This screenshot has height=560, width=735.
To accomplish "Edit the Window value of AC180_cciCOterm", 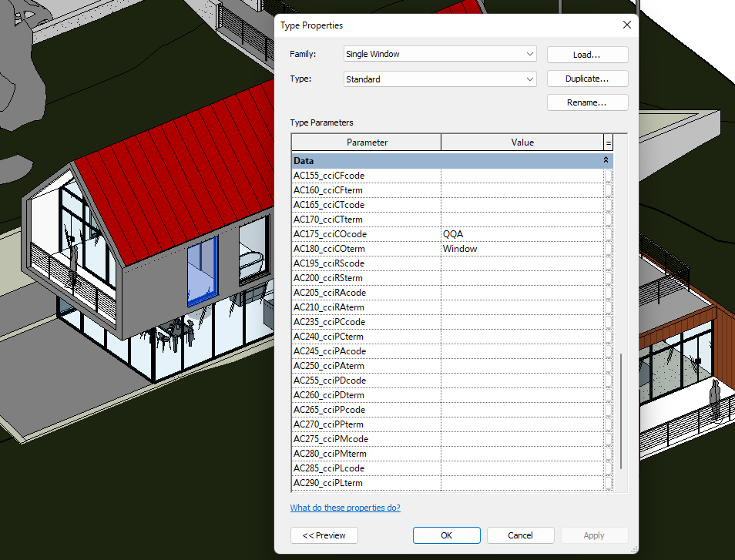I will coord(522,249).
